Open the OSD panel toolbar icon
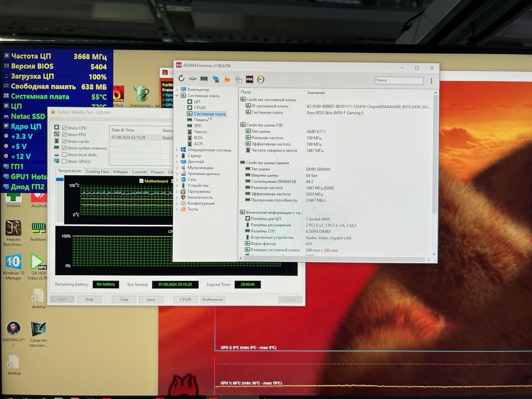Screen dimensions: 532x399 point(249,79)
